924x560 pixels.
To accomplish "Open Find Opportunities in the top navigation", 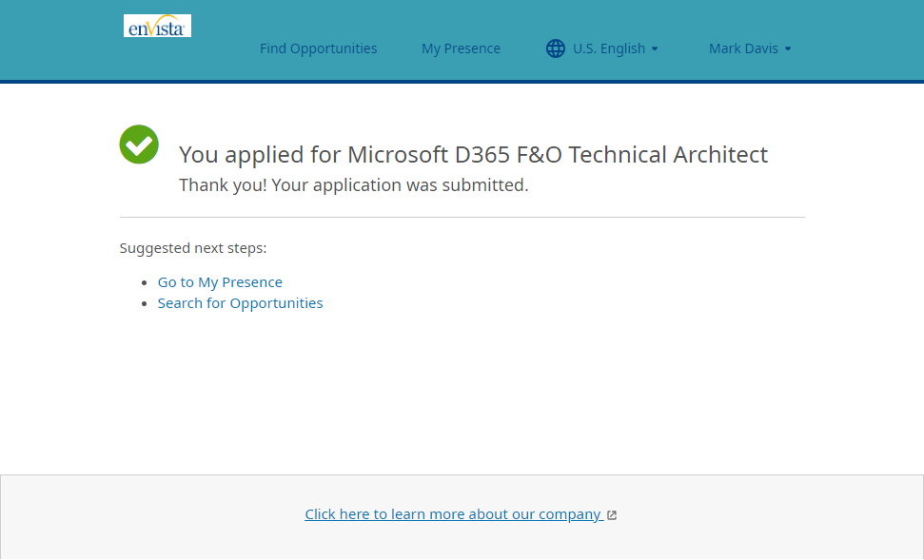I will click(318, 48).
